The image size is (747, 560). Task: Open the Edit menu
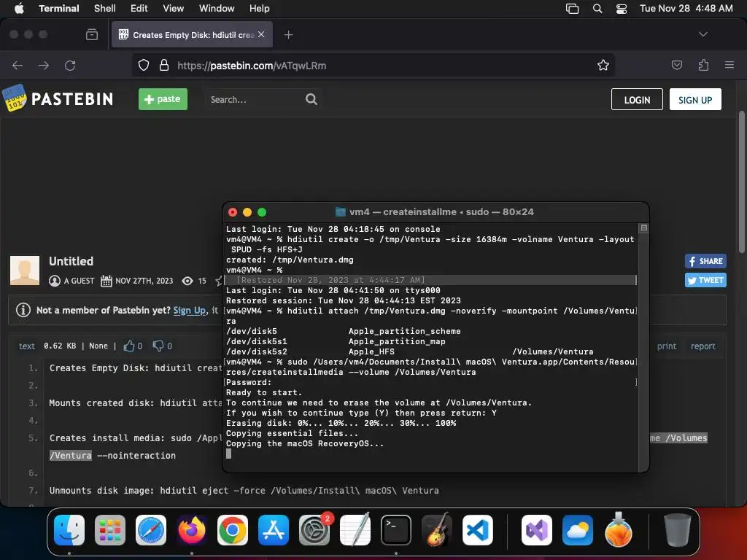tap(139, 8)
